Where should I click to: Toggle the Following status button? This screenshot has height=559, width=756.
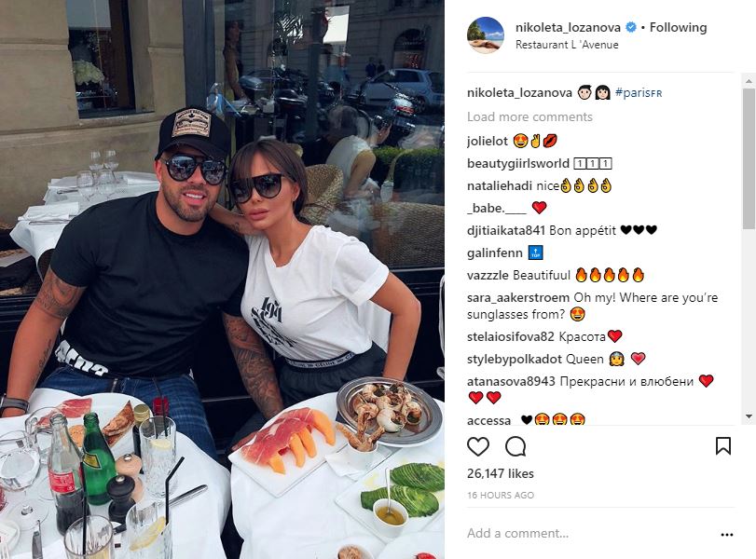tap(678, 27)
